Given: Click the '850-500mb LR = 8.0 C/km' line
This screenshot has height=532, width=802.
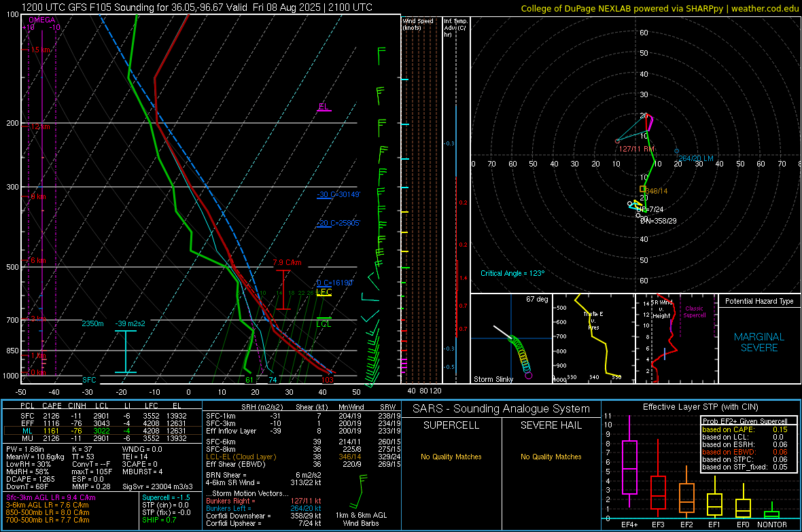Looking at the screenshot, I should [48, 512].
